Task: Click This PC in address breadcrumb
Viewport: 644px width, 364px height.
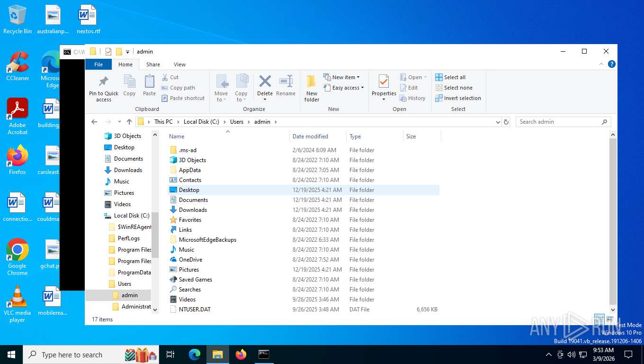Action: [163, 122]
